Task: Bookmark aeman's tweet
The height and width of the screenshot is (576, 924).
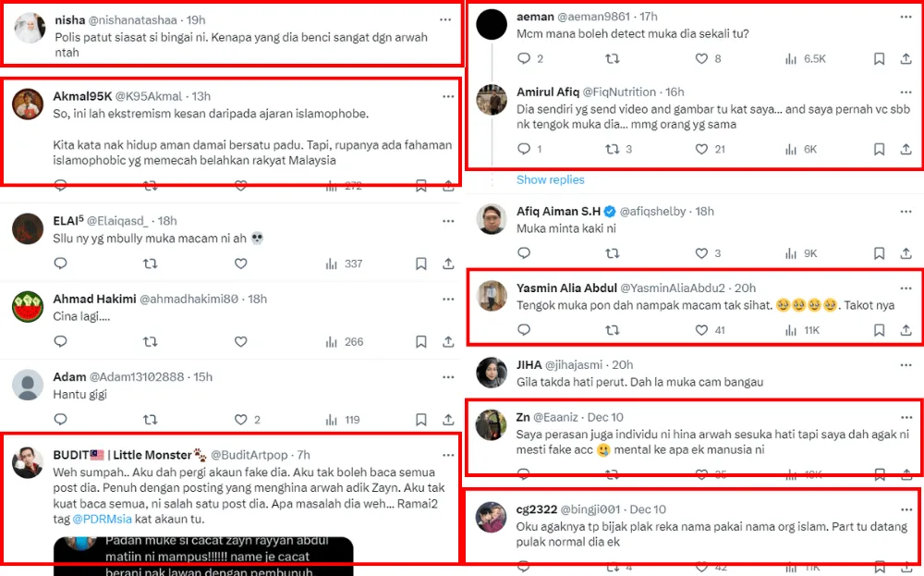Action: tap(880, 58)
